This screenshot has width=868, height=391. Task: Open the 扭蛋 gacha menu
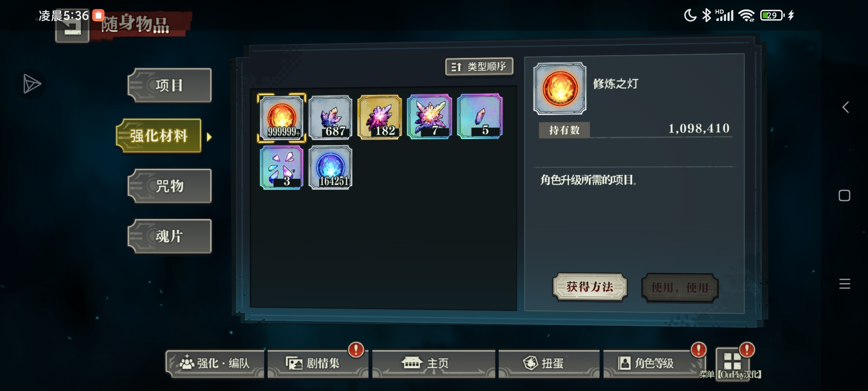coord(549,363)
